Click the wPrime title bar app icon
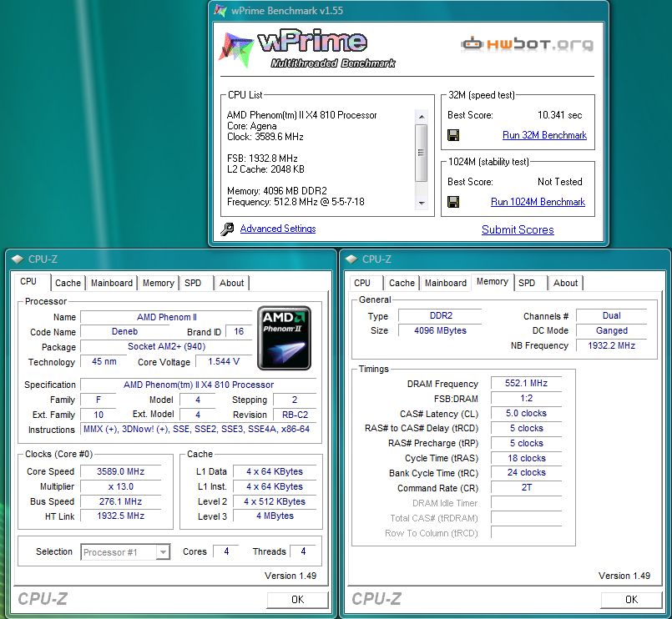The width and height of the screenshot is (672, 619). (x=220, y=11)
